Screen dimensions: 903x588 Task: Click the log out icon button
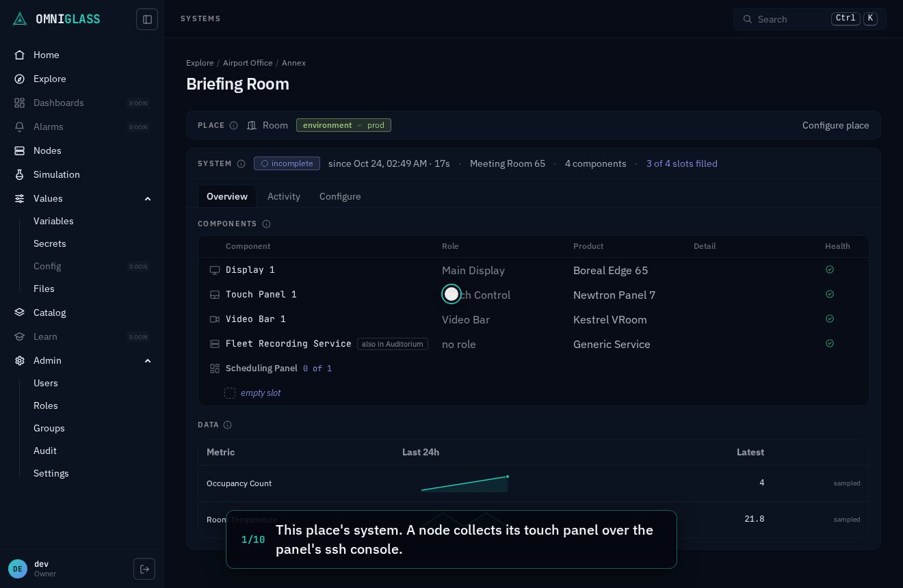[144, 569]
